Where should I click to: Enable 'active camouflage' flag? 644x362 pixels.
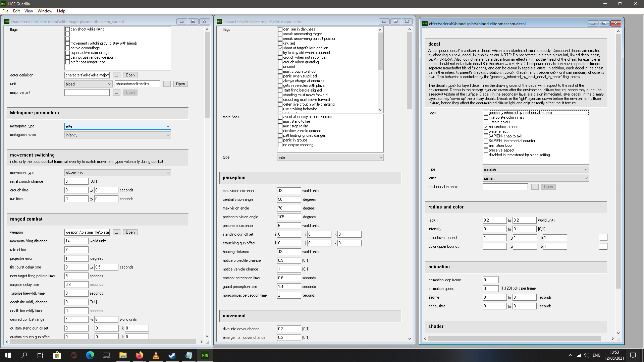tap(67, 48)
